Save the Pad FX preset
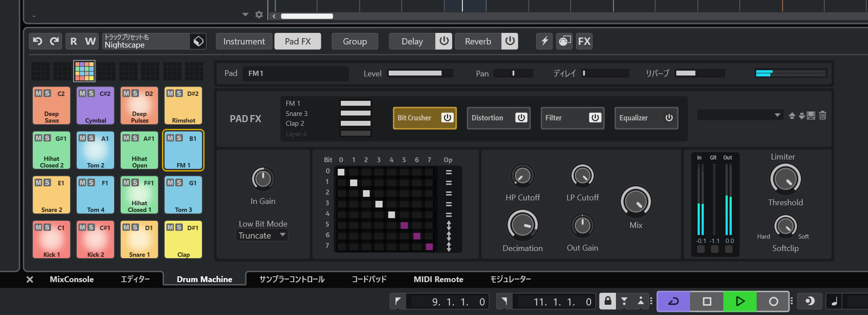Screen dimensions: 868x315 coord(811,116)
